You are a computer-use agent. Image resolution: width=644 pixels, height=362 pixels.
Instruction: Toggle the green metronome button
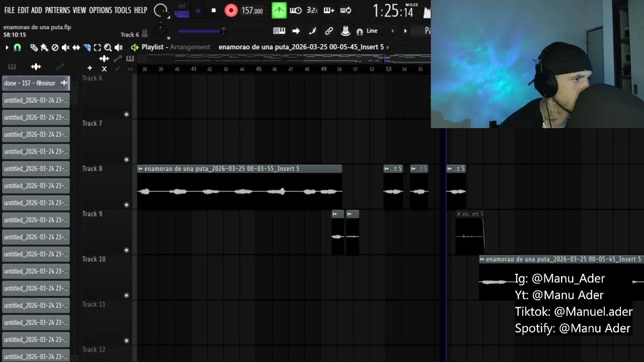[279, 11]
